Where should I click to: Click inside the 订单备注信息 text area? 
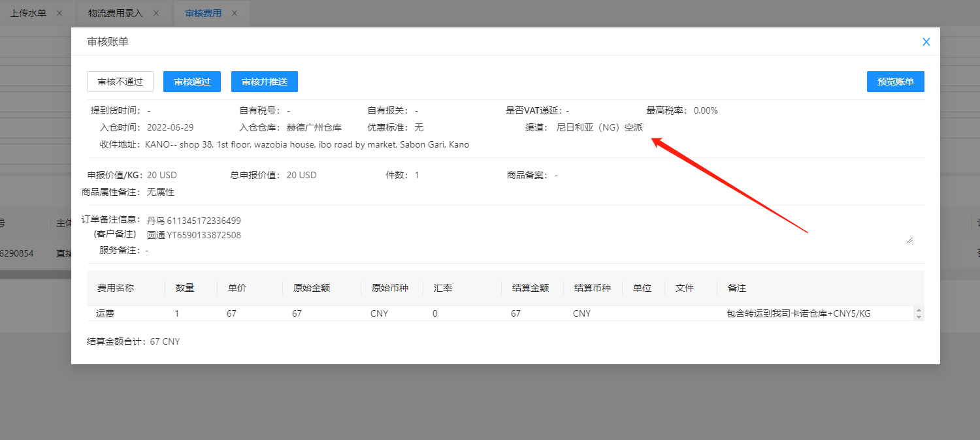tap(523, 228)
